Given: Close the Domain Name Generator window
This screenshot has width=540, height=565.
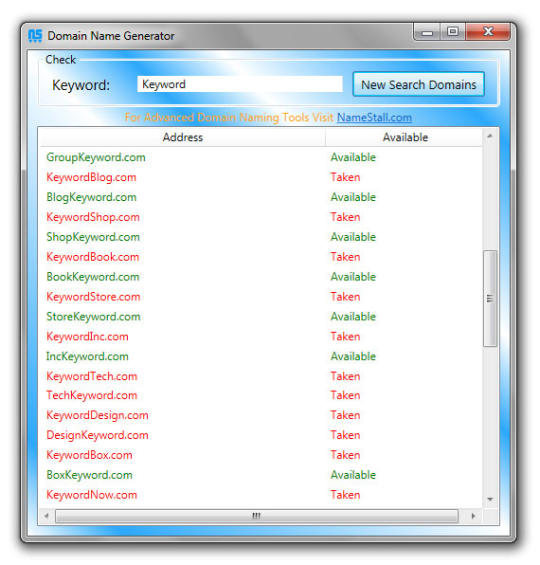Looking at the screenshot, I should (488, 32).
